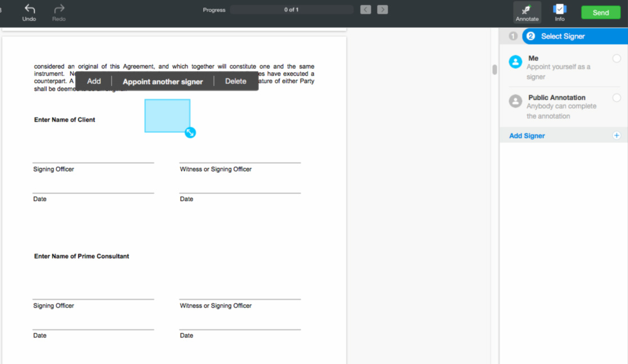Click the document vertical scrollbar thumb
628x364 pixels.
pyautogui.click(x=495, y=70)
